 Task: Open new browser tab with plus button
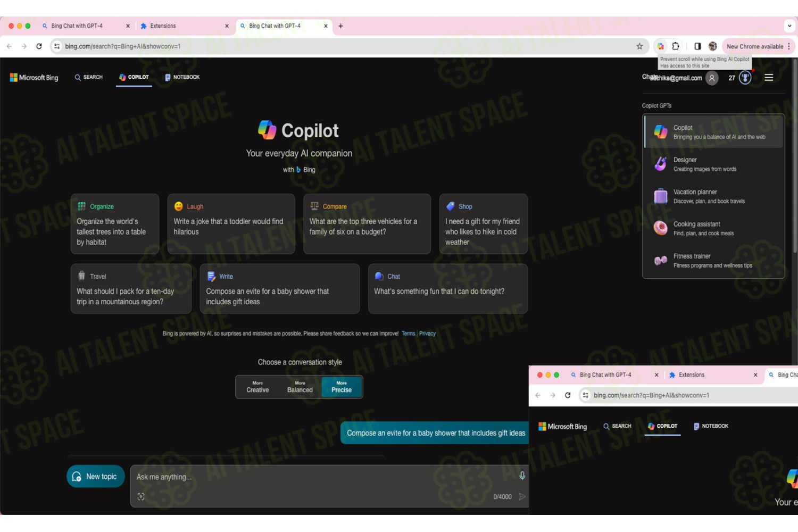coord(340,26)
